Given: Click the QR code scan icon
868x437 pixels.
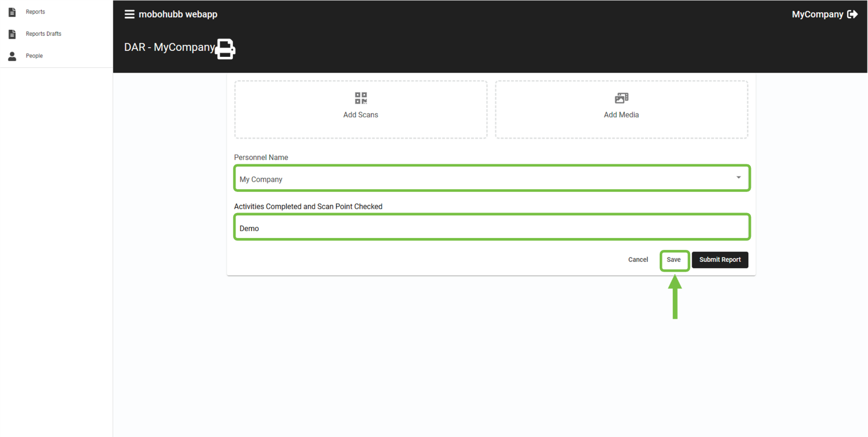Looking at the screenshot, I should [x=361, y=98].
